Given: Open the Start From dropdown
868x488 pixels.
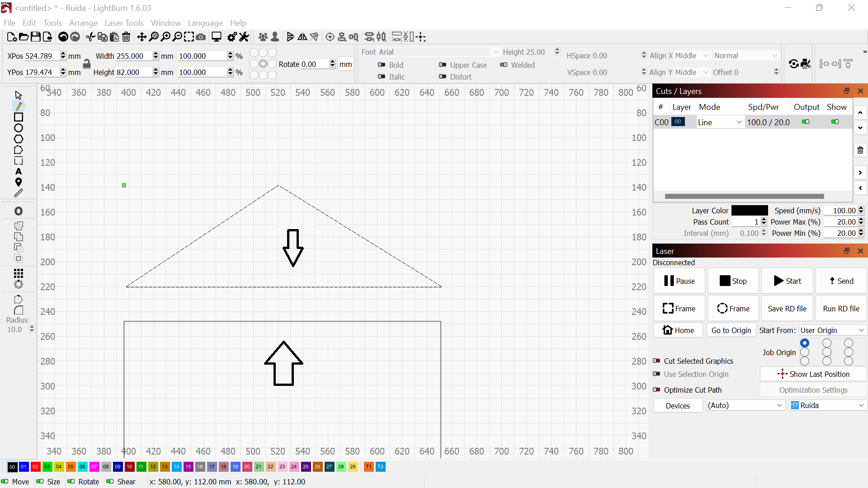Looking at the screenshot, I should (x=832, y=330).
